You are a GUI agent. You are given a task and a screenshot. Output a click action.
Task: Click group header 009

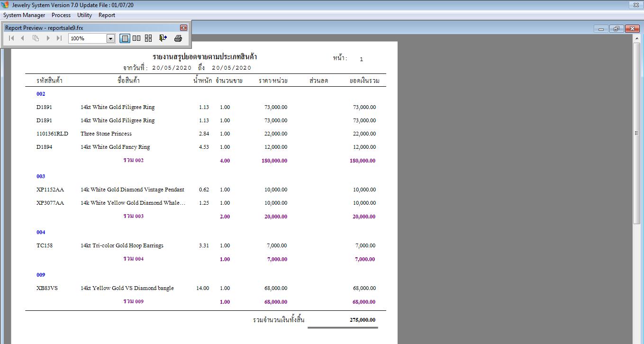(41, 275)
